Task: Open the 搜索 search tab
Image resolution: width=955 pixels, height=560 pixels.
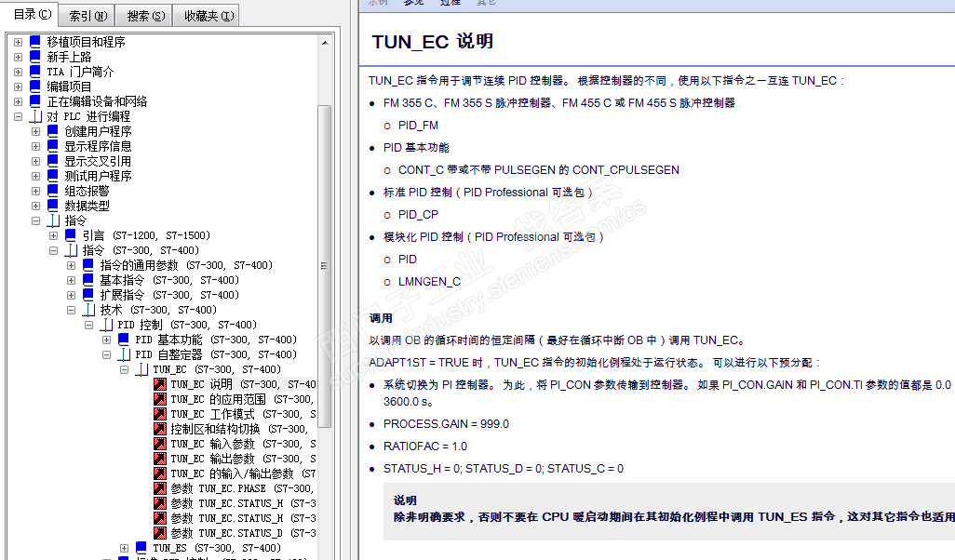Action: coord(145,16)
